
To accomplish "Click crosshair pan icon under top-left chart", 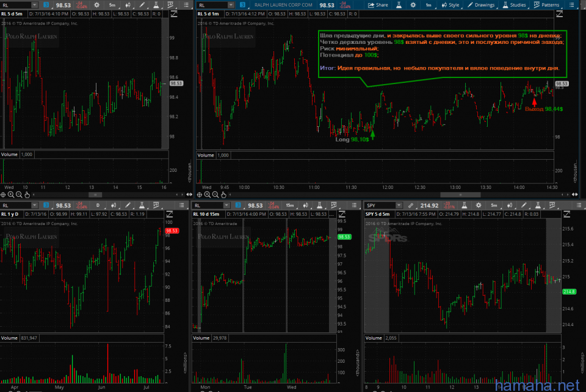I will (x=3, y=194).
